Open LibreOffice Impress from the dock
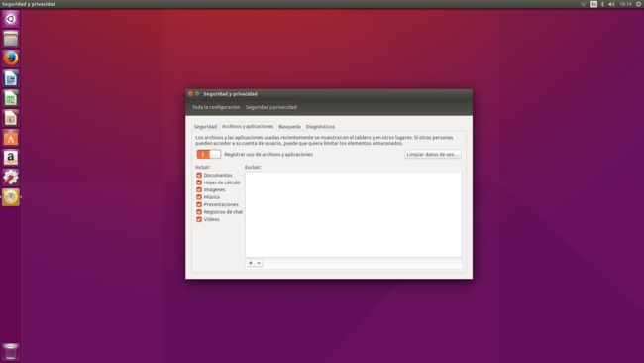Image resolution: width=644 pixels, height=363 pixels. click(x=11, y=118)
